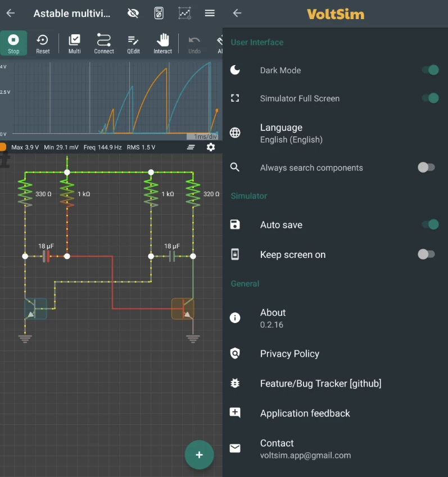Click the crossed-out eye visibility icon
Screen dimensions: 448x477
point(133,13)
